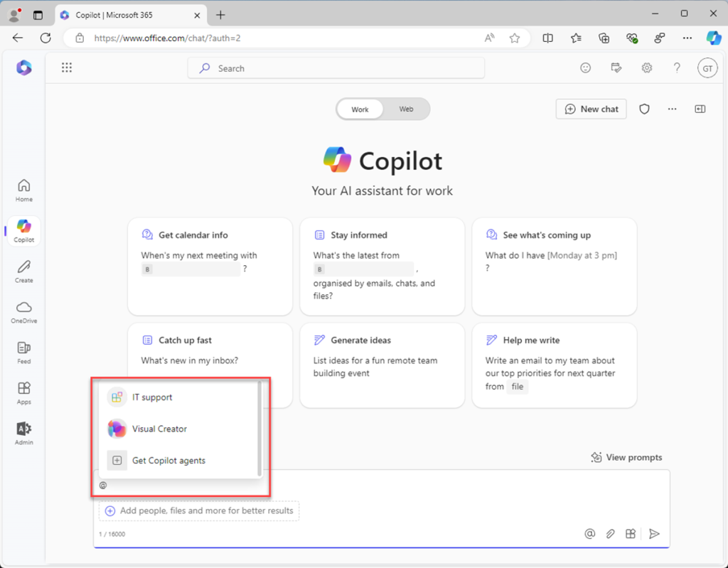728x568 pixels.
Task: Click the attach file paperclip icon
Action: [610, 534]
